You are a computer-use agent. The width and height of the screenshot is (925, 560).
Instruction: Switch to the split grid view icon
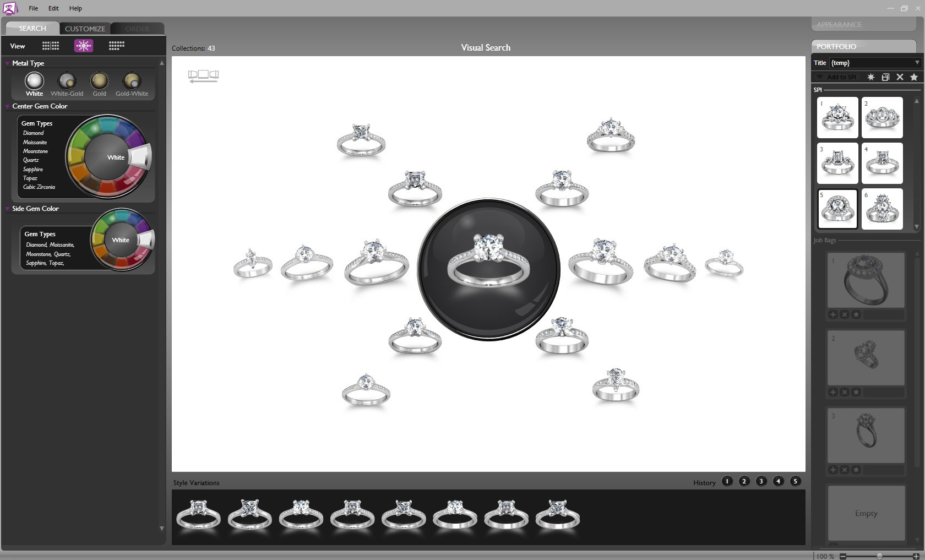click(51, 46)
